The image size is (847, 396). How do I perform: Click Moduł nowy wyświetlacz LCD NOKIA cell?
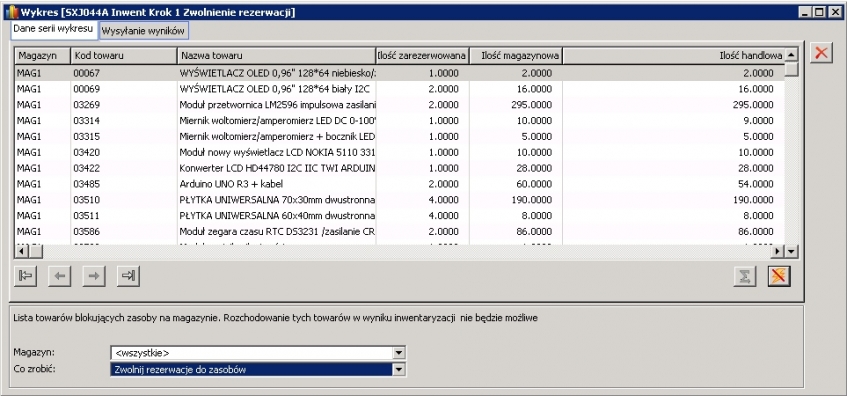(277, 152)
